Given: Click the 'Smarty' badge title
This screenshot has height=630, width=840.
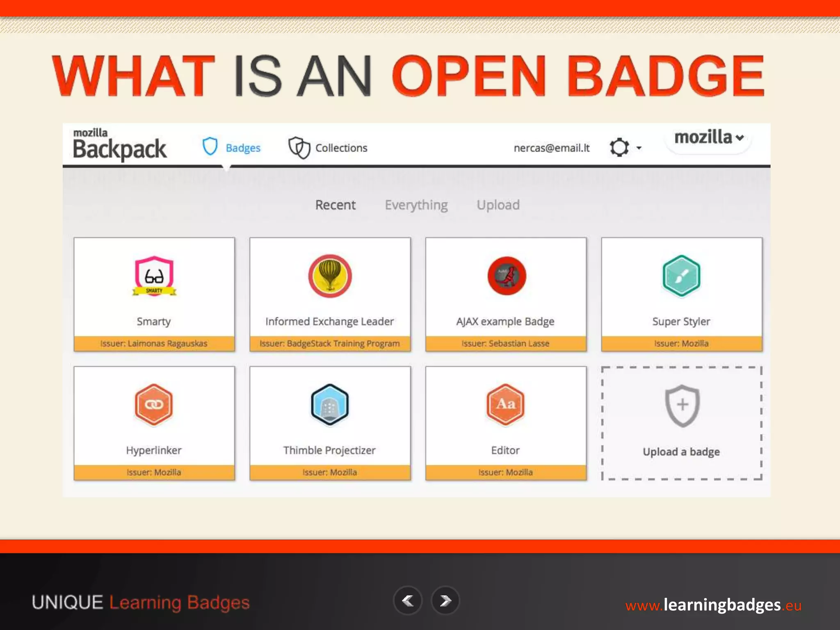Looking at the screenshot, I should 154,321.
